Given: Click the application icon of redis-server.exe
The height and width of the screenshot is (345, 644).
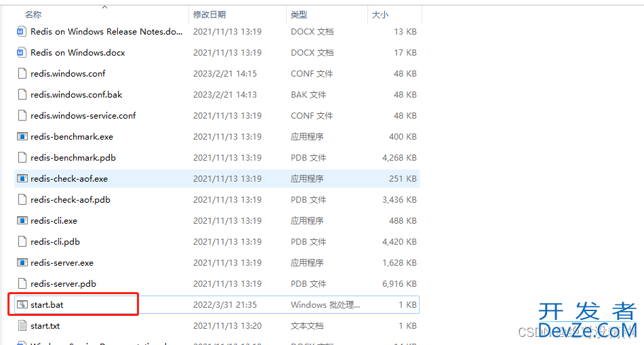Looking at the screenshot, I should coord(22,262).
